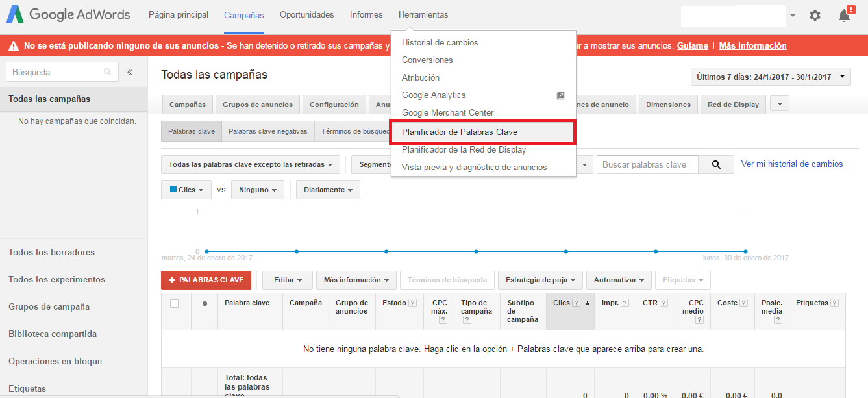Open the Estrategia de puja dropdown
Image resolution: width=868 pixels, height=398 pixels.
point(540,280)
